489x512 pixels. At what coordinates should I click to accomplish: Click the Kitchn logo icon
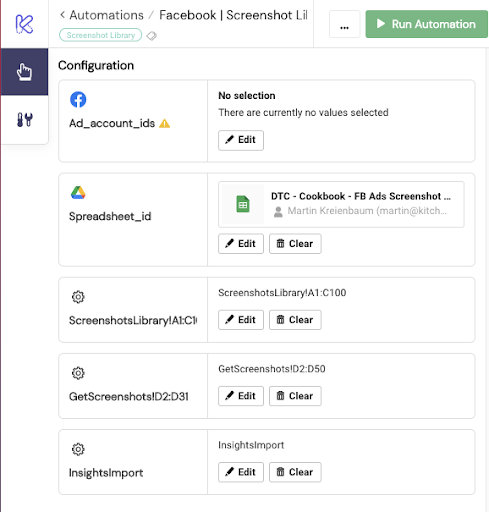click(x=24, y=24)
